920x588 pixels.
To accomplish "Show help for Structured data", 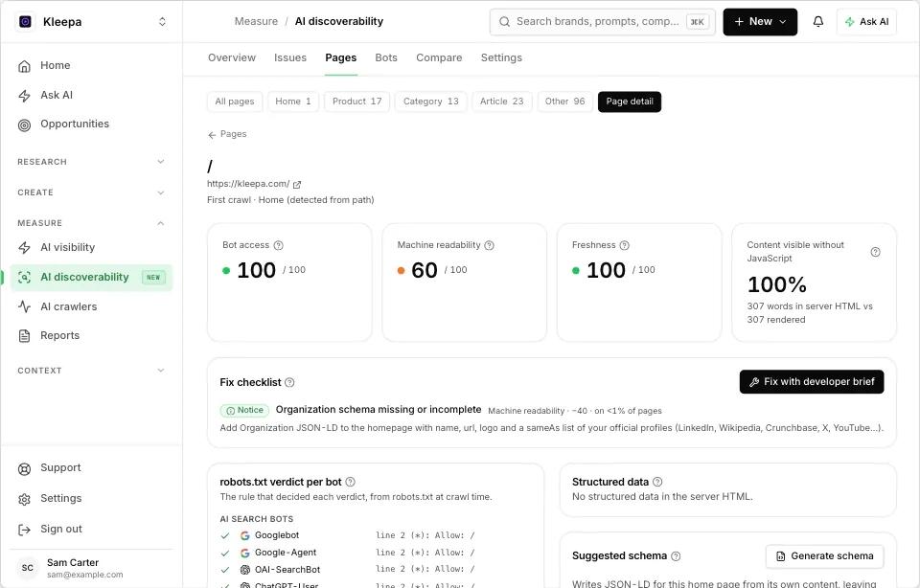I will (657, 482).
